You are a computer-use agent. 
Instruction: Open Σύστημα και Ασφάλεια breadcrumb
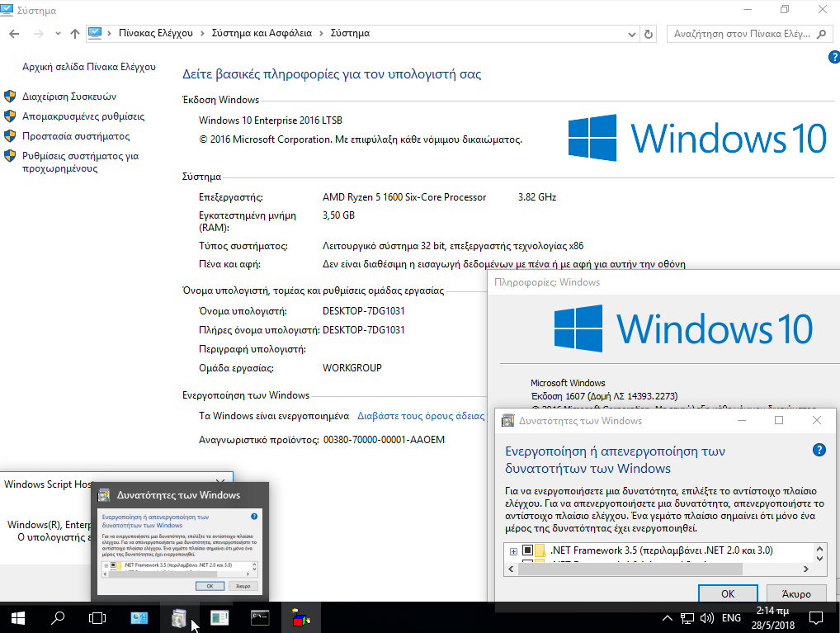coord(262,33)
